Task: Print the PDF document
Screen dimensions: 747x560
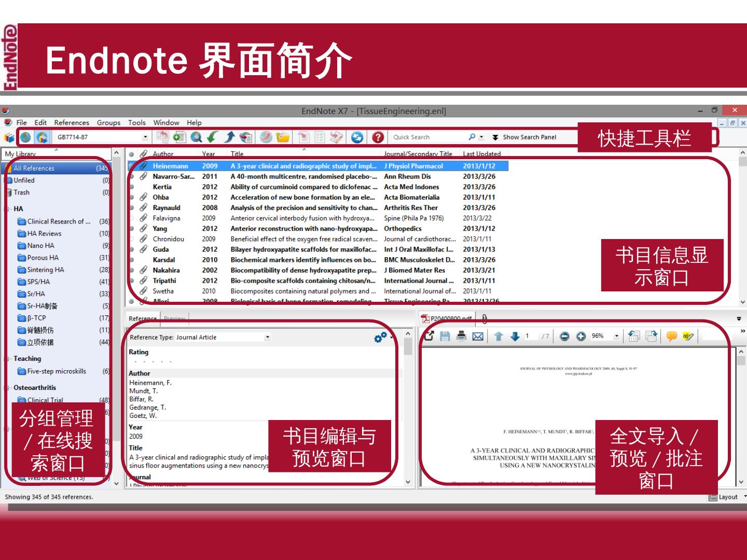Action: (x=461, y=336)
